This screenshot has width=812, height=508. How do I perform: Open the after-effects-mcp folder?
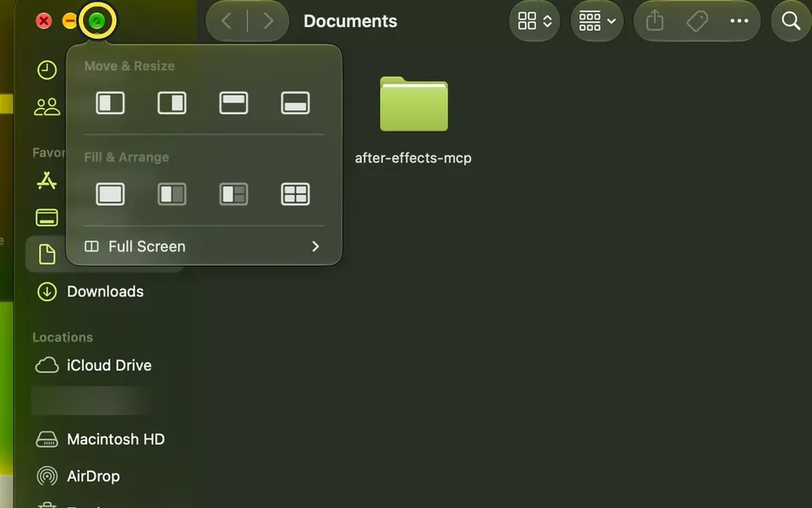pos(414,103)
